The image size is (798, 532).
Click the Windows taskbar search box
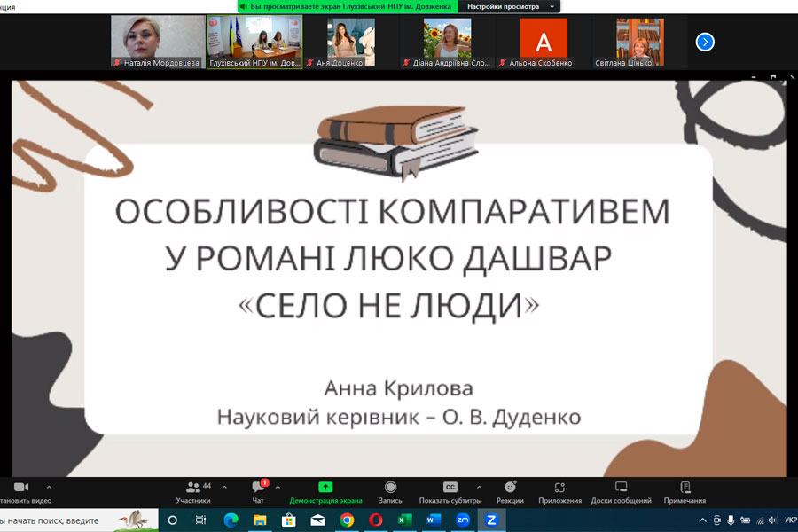click(62, 520)
